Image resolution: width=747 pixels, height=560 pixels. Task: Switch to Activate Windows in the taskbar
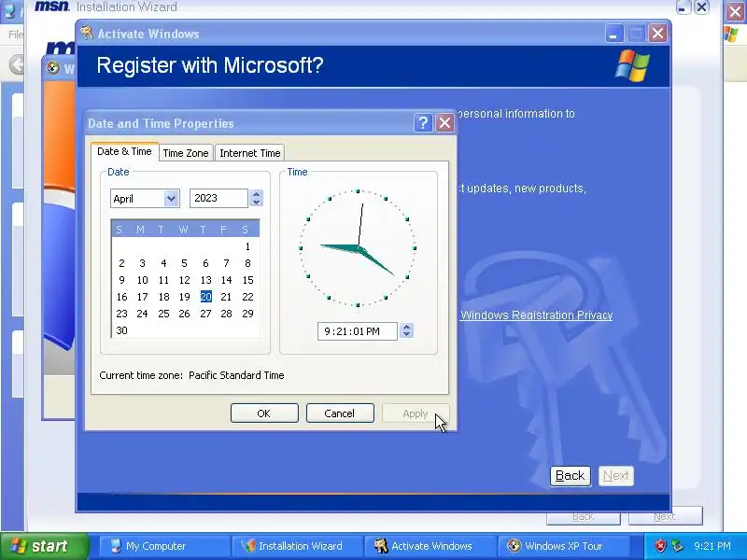pos(429,546)
